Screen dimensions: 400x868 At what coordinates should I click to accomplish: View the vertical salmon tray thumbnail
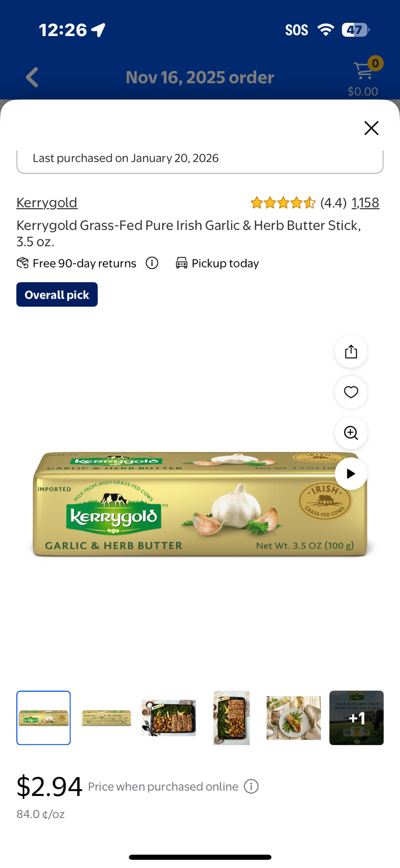[231, 718]
